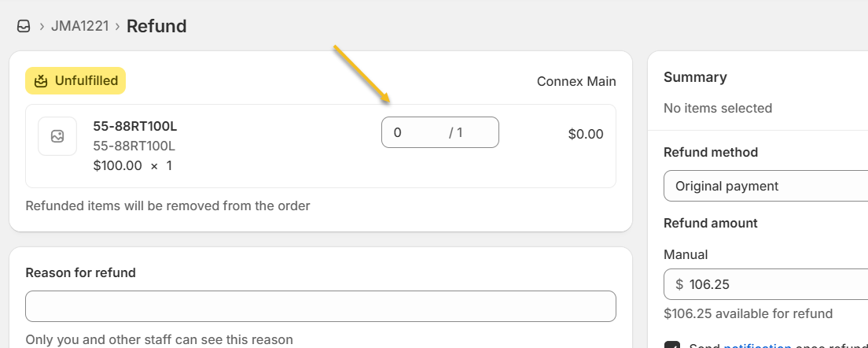Click the $0.00 line item total
The height and width of the screenshot is (348, 868).
click(x=586, y=134)
